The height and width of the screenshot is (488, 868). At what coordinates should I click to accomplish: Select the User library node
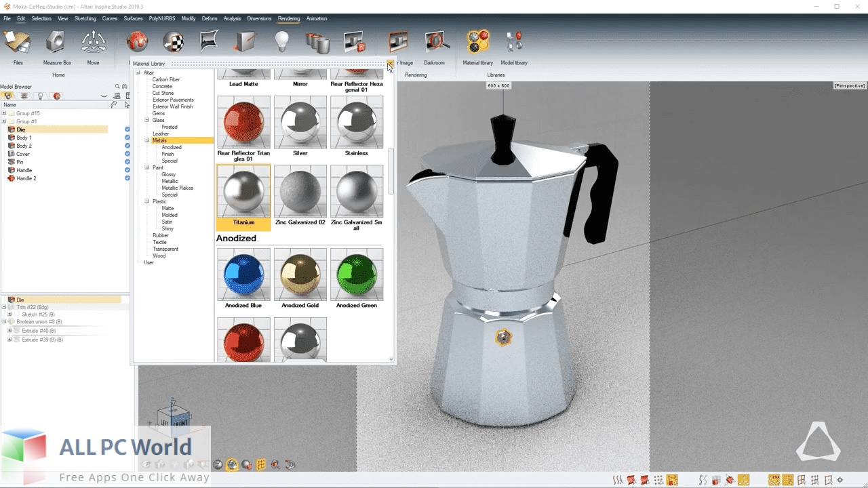click(x=149, y=262)
